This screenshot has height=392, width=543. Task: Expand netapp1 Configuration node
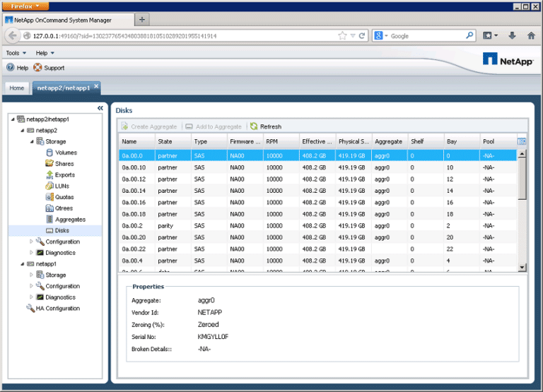[x=31, y=286]
